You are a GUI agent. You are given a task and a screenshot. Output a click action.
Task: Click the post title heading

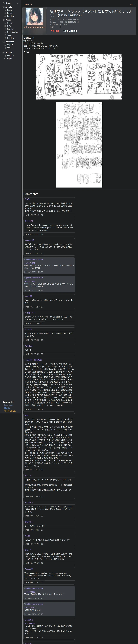(91, 13)
